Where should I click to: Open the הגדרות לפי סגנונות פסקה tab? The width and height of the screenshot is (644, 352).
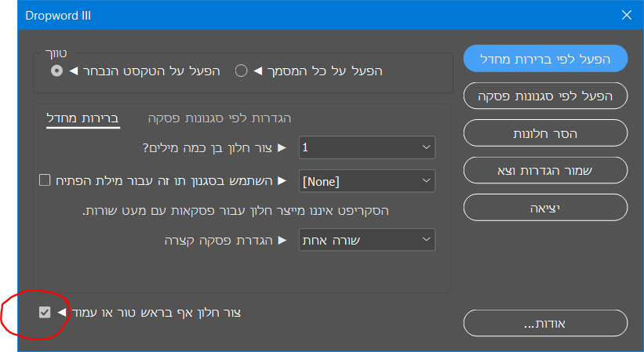(x=220, y=118)
